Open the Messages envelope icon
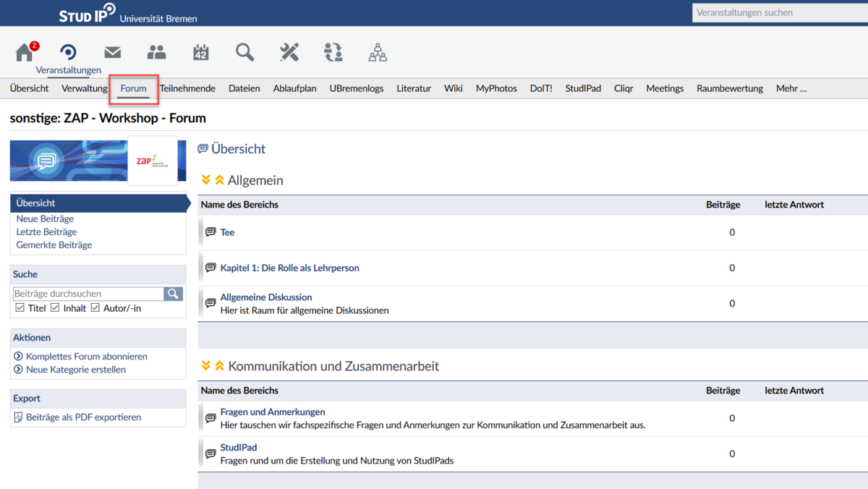868x489 pixels. (x=112, y=53)
